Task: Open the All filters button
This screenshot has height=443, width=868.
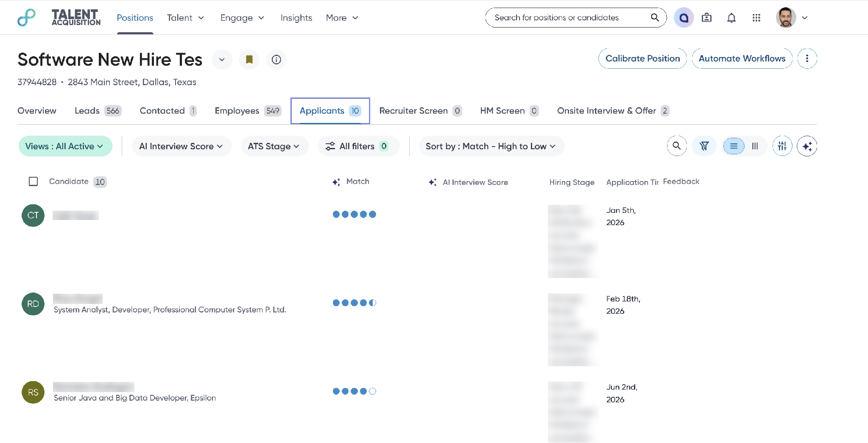Action: (x=359, y=146)
